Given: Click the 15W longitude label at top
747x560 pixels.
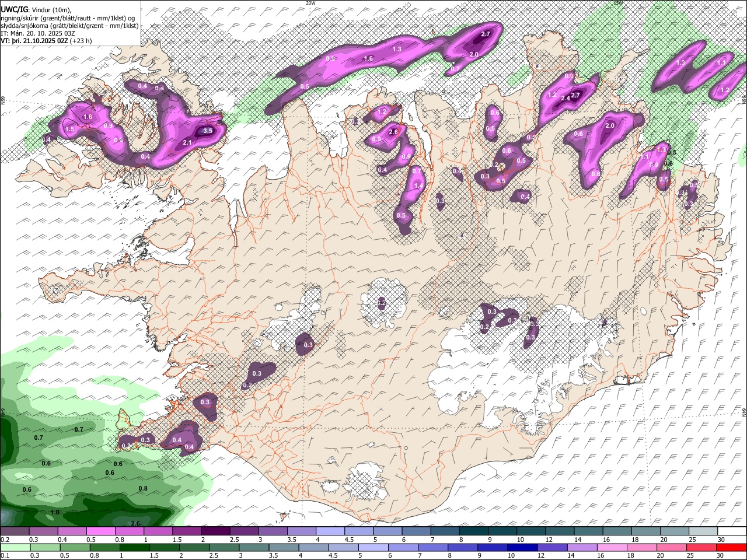Looking at the screenshot, I should click(x=619, y=3).
